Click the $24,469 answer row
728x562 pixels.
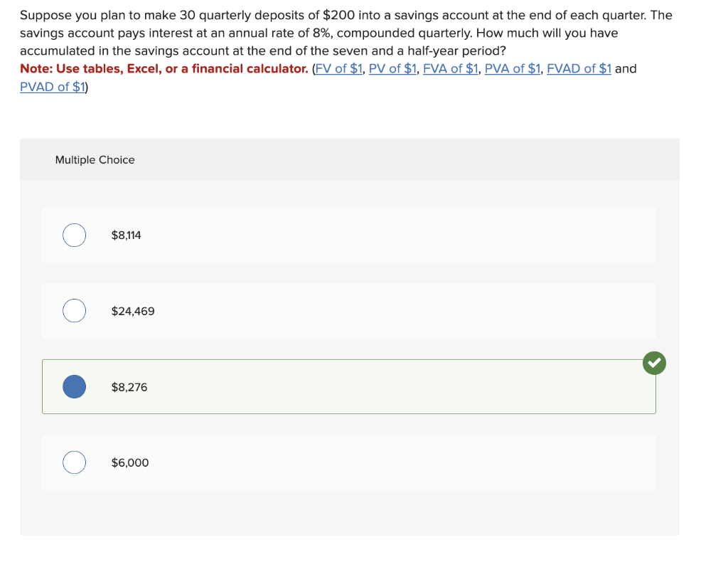tap(349, 311)
